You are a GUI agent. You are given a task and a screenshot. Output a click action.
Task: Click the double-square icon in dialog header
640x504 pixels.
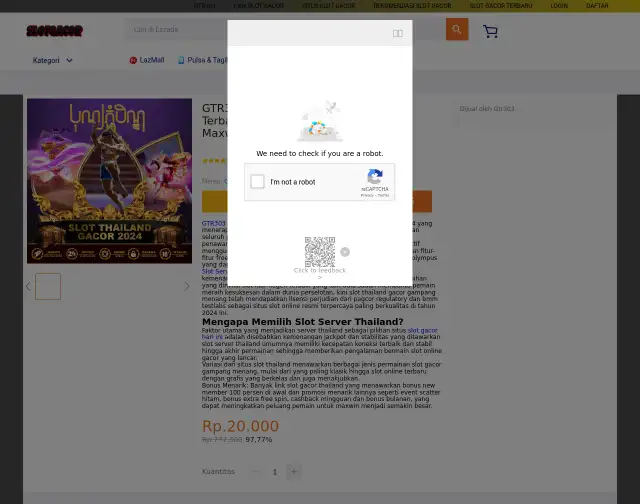click(398, 33)
